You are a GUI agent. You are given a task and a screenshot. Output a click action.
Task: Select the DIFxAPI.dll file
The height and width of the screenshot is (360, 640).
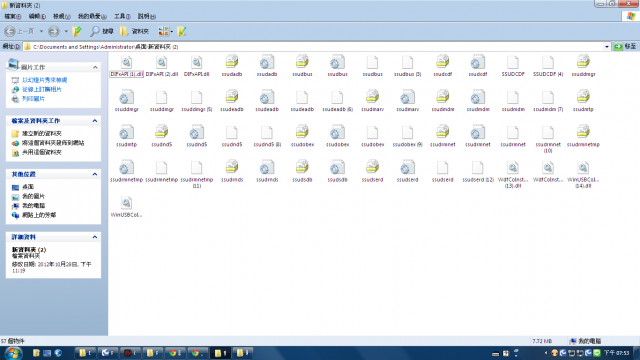[x=197, y=66]
